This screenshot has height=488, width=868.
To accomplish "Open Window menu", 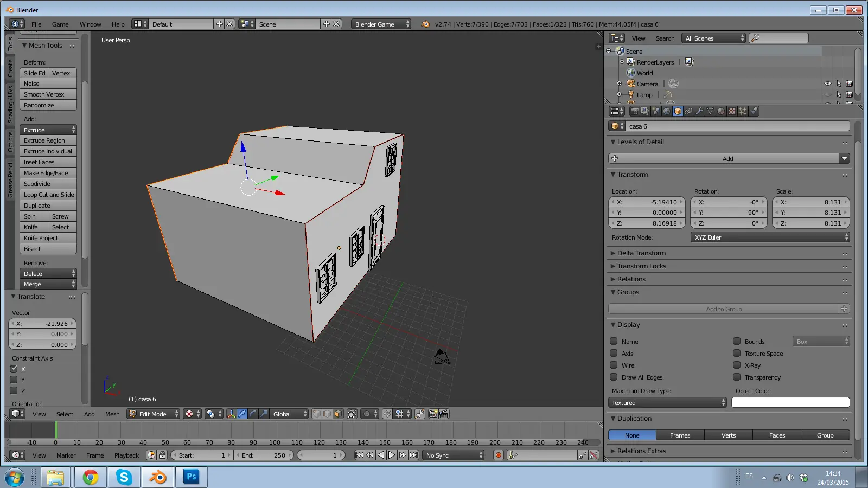I will 90,24.
